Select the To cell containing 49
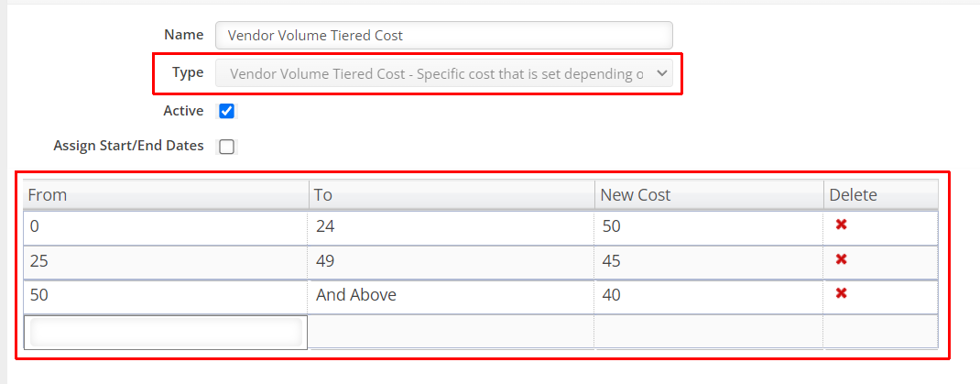This screenshot has width=980, height=384. coord(451,261)
